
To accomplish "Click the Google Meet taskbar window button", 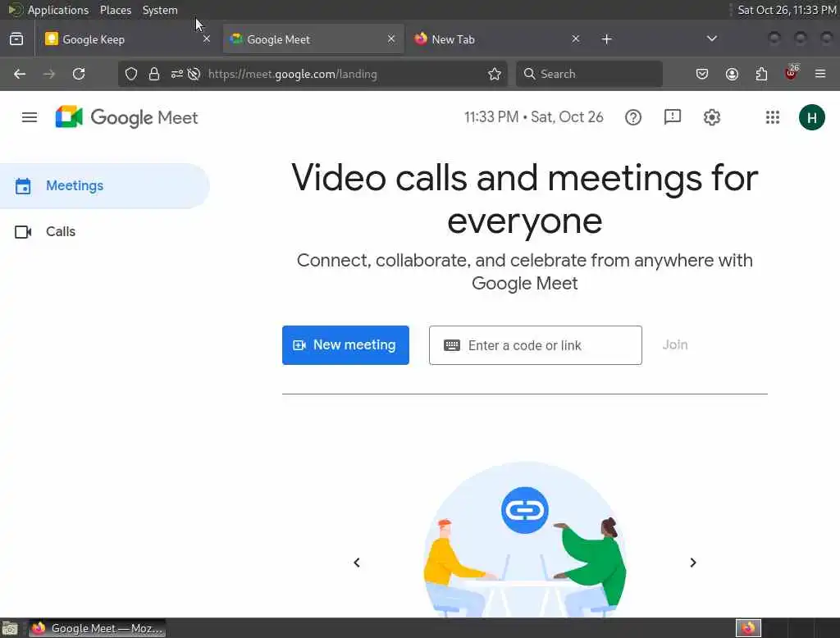I will (x=97, y=628).
